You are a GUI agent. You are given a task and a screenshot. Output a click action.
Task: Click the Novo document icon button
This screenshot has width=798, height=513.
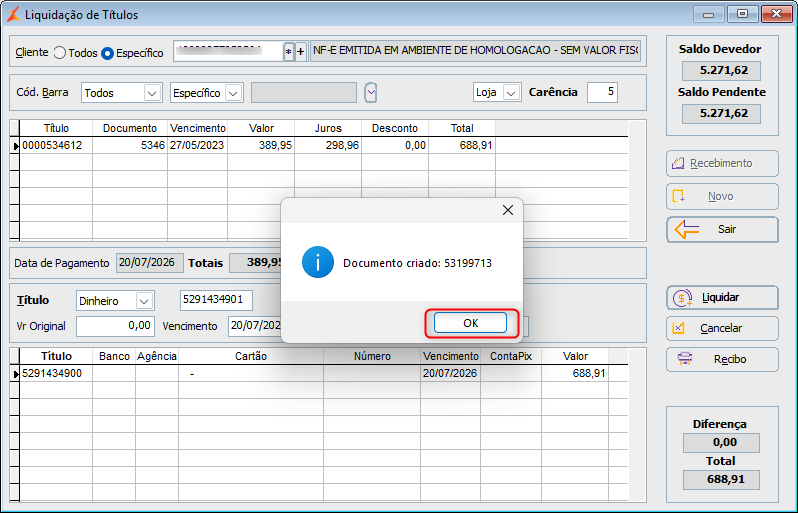pyautogui.click(x=722, y=196)
